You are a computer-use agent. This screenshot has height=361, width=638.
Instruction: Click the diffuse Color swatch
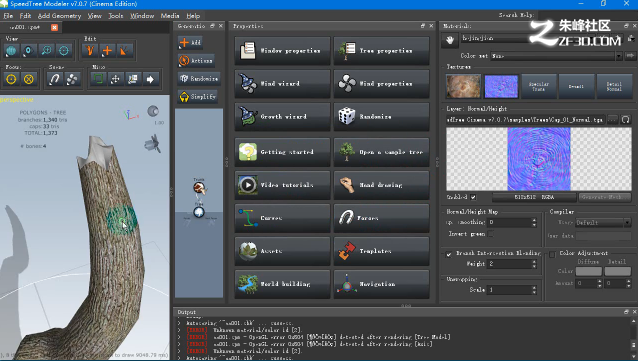click(588, 271)
